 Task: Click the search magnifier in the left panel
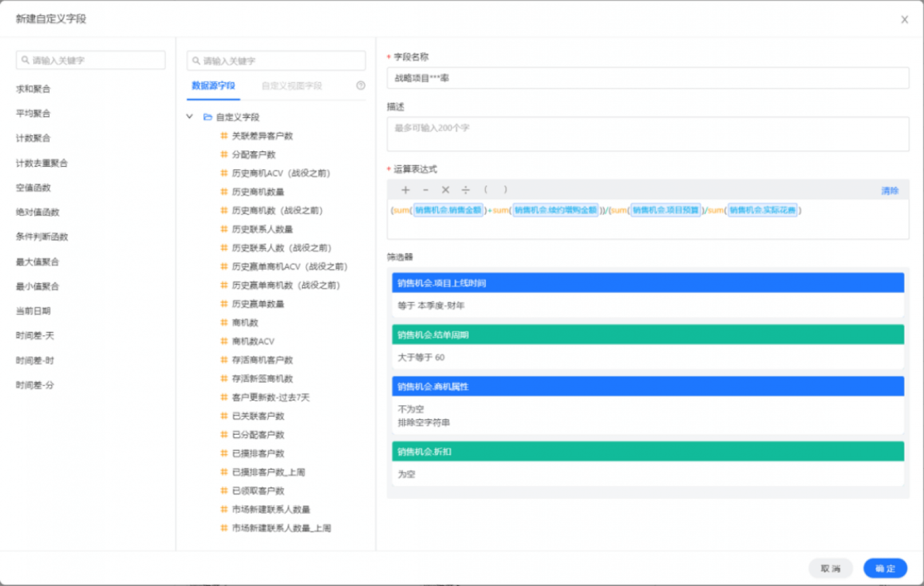pos(25,60)
